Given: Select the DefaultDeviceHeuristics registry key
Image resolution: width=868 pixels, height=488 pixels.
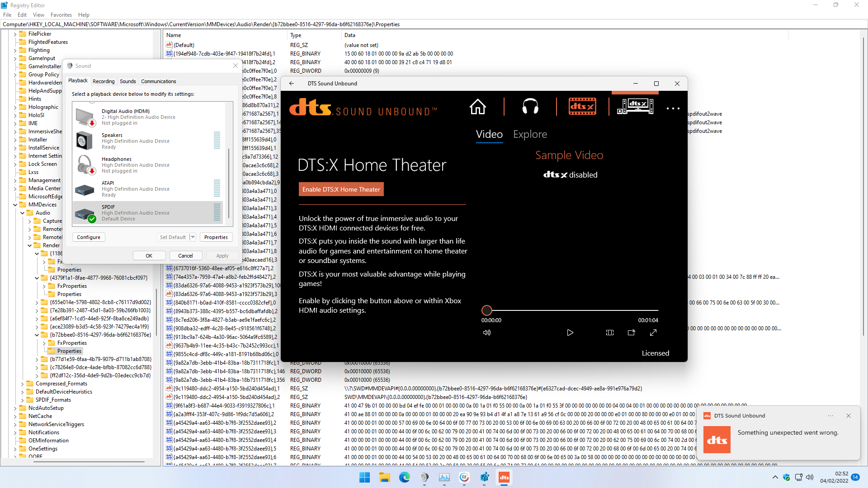Looking at the screenshot, I should (64, 392).
